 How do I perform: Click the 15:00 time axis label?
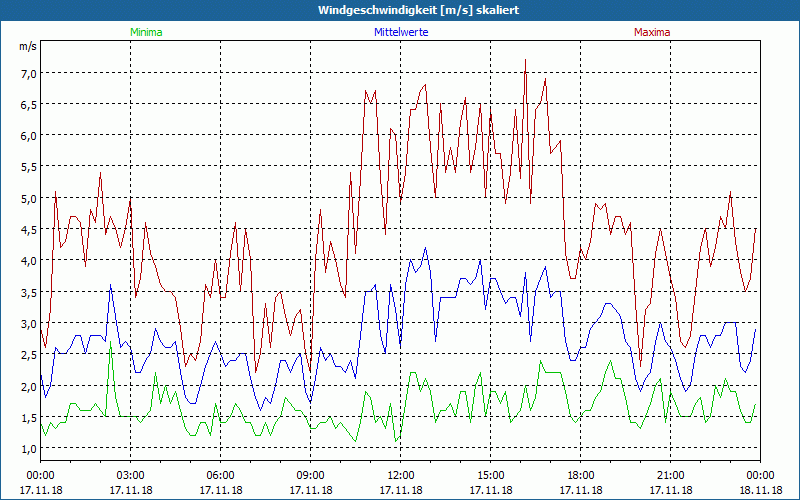(x=491, y=476)
